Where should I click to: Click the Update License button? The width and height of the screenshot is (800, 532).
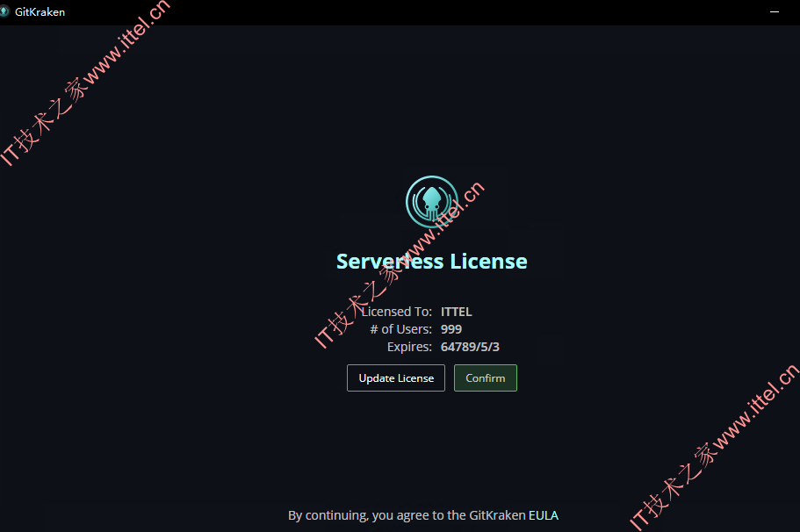[x=396, y=378]
